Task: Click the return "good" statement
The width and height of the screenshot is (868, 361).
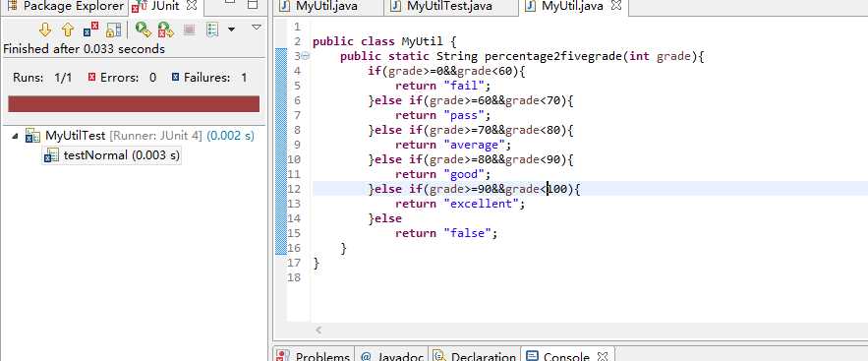Action: (443, 174)
